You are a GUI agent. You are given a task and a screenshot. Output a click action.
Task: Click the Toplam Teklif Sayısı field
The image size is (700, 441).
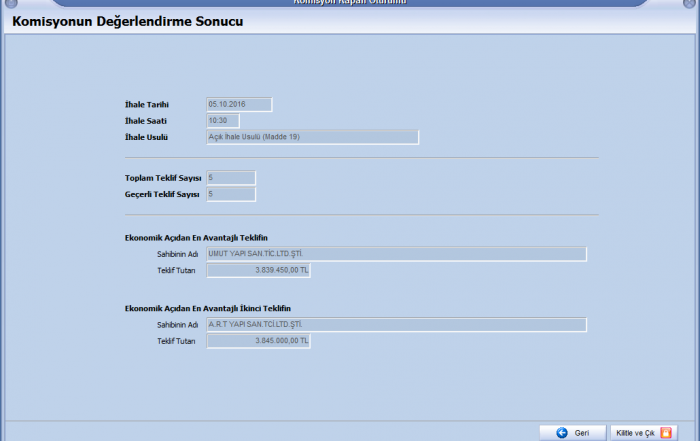tap(230, 178)
